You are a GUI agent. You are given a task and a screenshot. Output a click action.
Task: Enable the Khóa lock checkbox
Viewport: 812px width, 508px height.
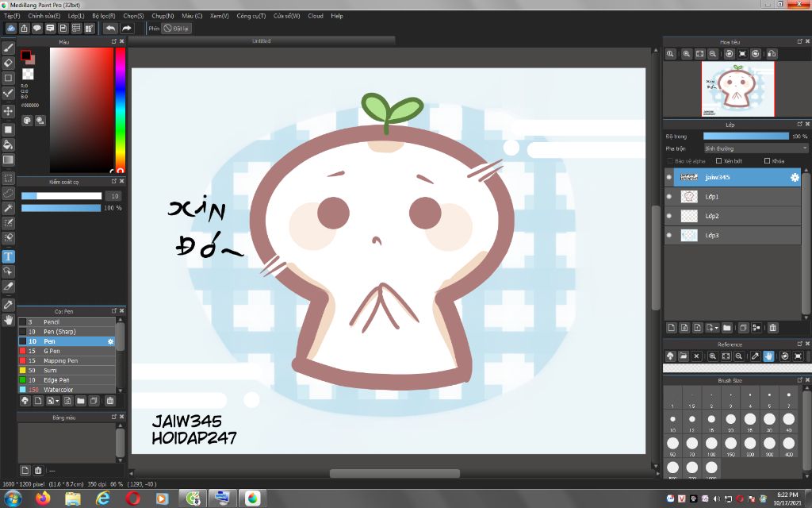(x=768, y=161)
